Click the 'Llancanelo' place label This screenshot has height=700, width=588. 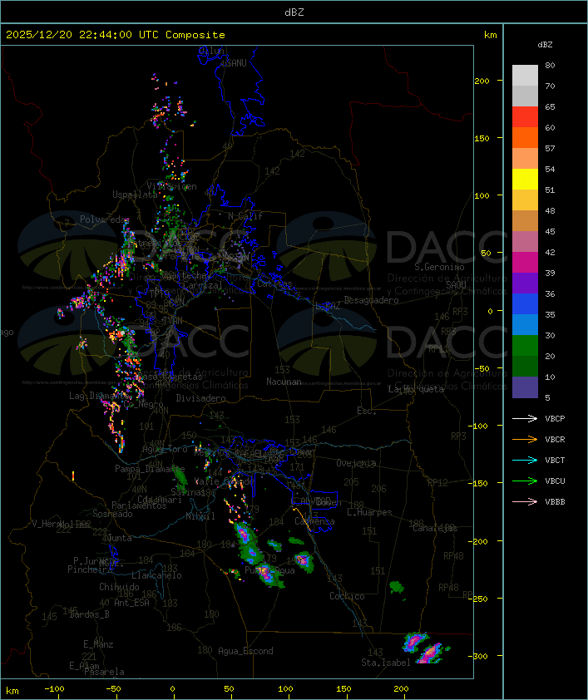pyautogui.click(x=156, y=575)
